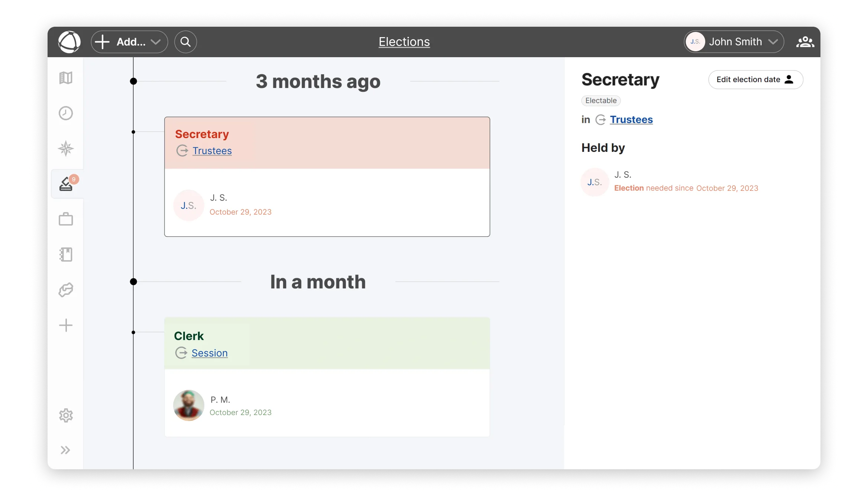Open elections ballot icon with badge

pos(66,184)
